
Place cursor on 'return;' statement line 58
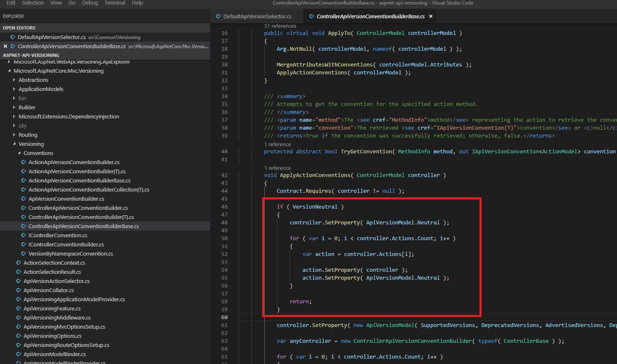pyautogui.click(x=300, y=301)
